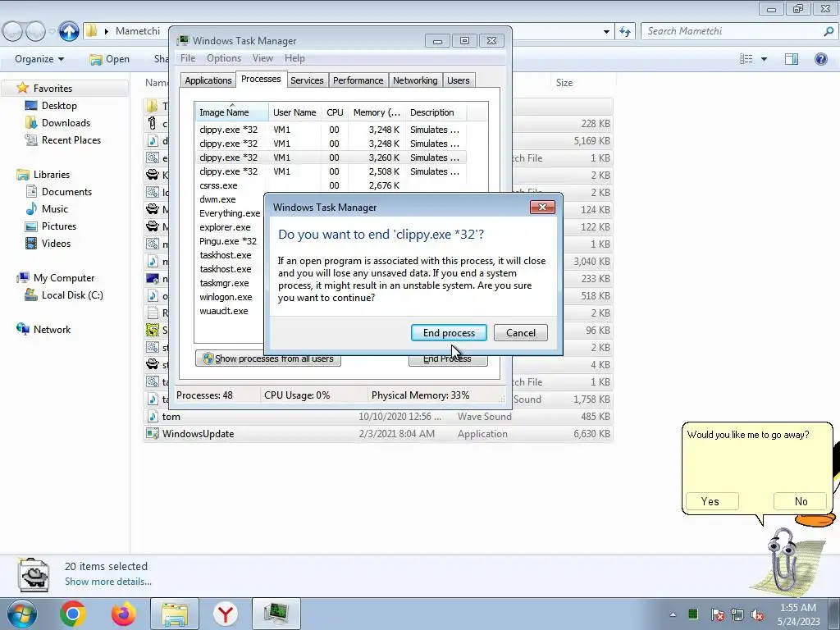Switch to Task Manager taskbar button
840x630 pixels.
[276, 614]
